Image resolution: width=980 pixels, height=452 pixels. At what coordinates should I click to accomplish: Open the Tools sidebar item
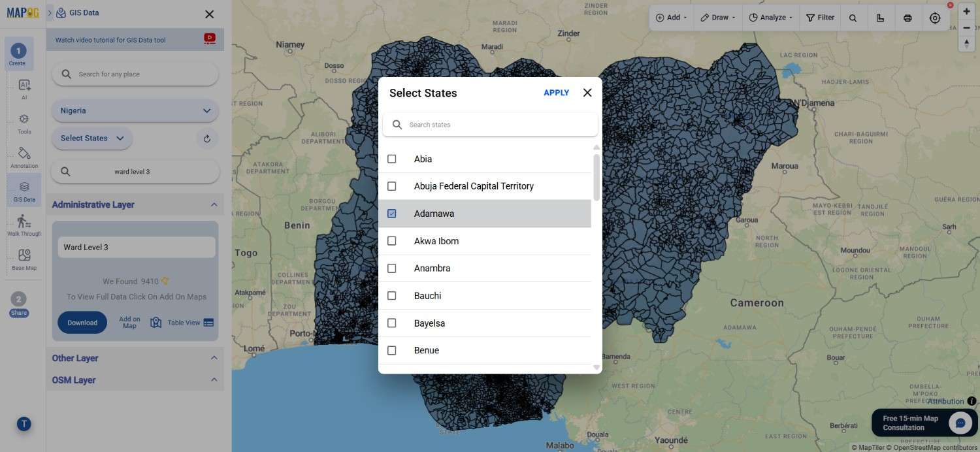(24, 123)
